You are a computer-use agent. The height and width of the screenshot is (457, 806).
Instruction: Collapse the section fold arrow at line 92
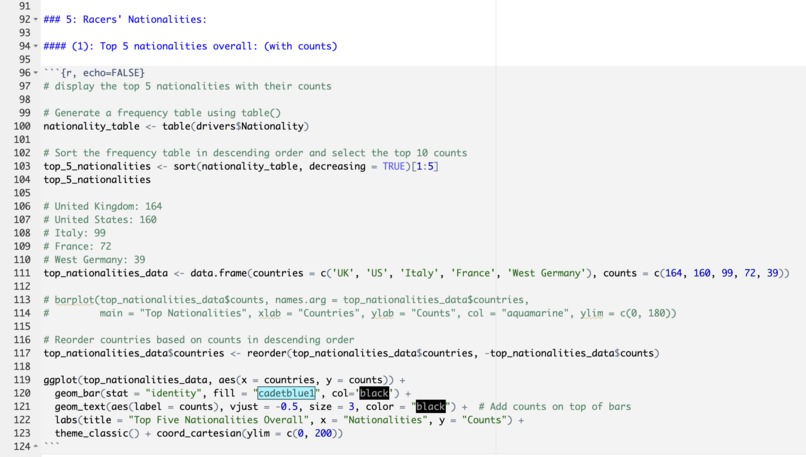[x=35, y=20]
